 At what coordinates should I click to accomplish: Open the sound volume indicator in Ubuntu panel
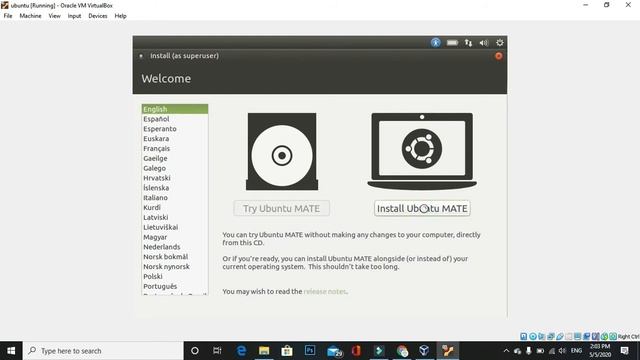[x=484, y=42]
